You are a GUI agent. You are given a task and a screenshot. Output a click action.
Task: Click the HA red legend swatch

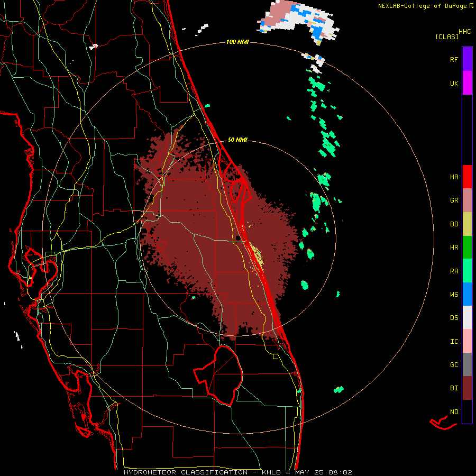pyautogui.click(x=467, y=177)
